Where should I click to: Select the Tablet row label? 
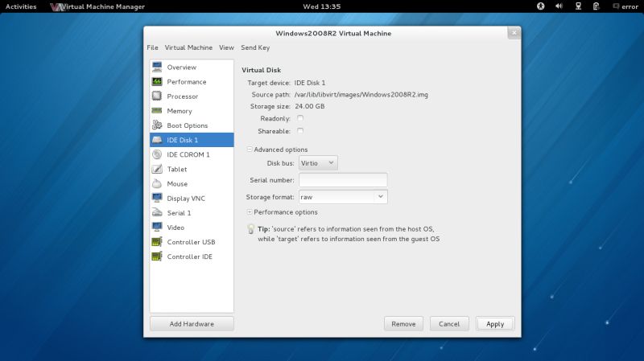176,169
